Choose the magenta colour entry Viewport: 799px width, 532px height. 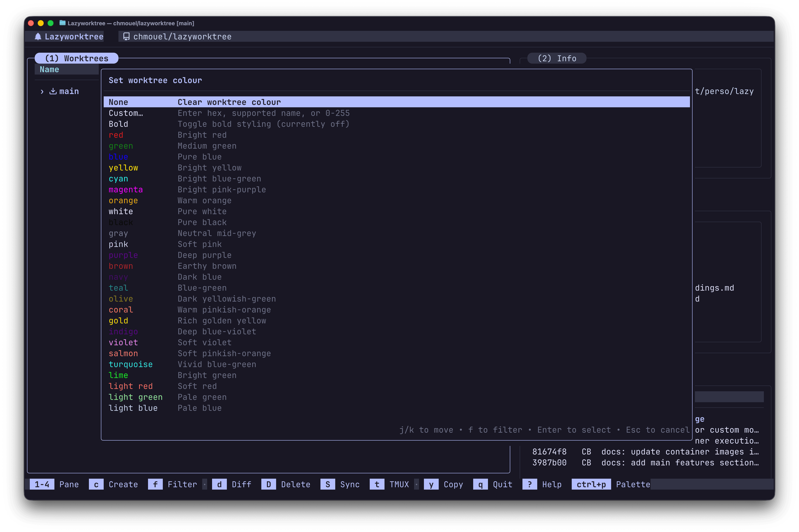click(126, 190)
